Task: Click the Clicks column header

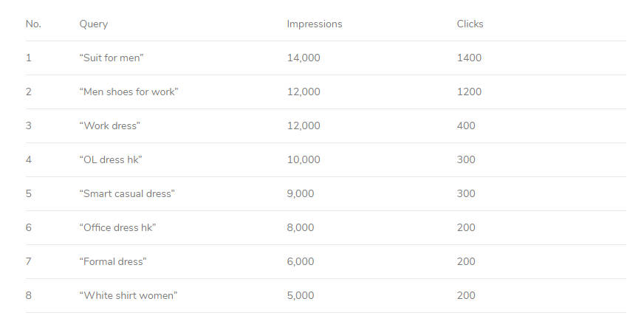Action: (470, 24)
